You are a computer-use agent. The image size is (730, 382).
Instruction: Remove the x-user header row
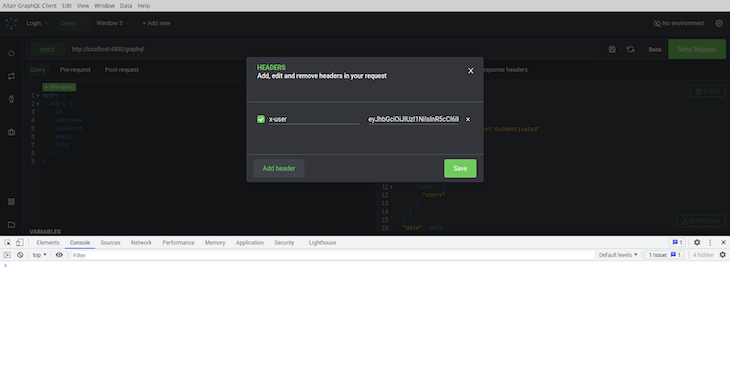coord(468,119)
